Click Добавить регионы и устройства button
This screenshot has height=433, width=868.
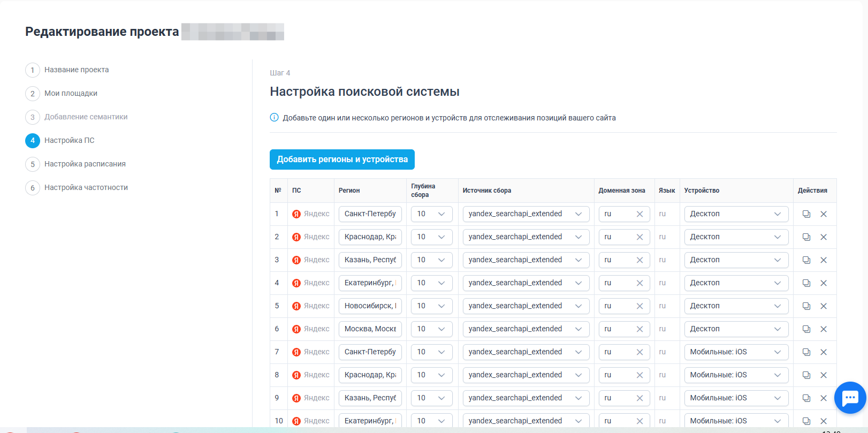342,159
